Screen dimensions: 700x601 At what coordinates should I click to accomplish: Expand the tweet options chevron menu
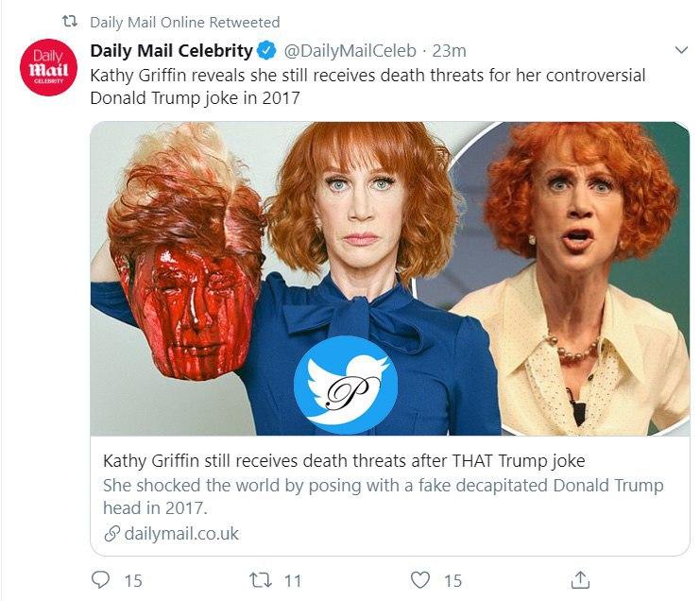click(x=681, y=50)
